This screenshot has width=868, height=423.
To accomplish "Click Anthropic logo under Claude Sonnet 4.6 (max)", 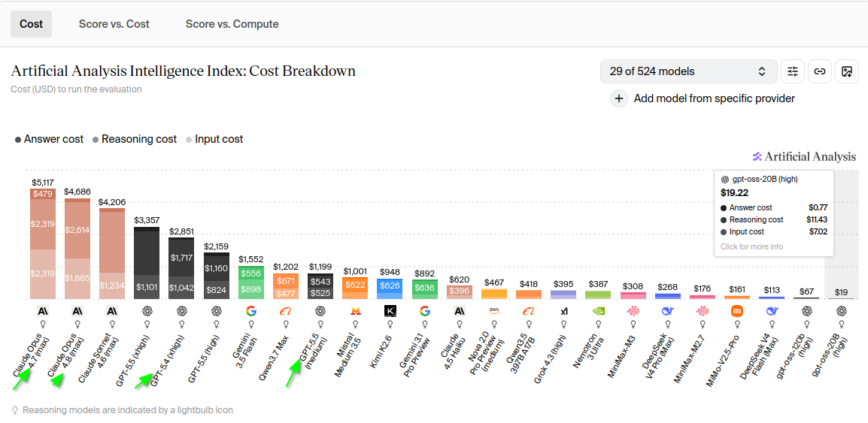I will [112, 311].
